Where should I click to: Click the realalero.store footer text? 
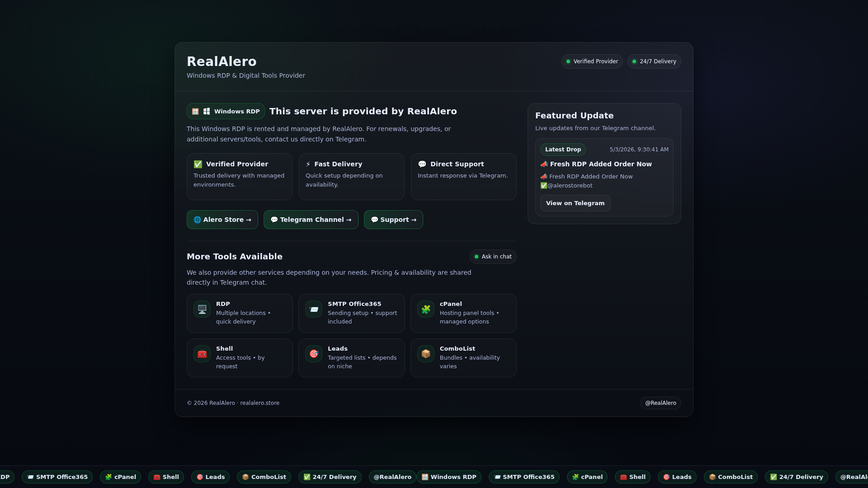point(259,403)
